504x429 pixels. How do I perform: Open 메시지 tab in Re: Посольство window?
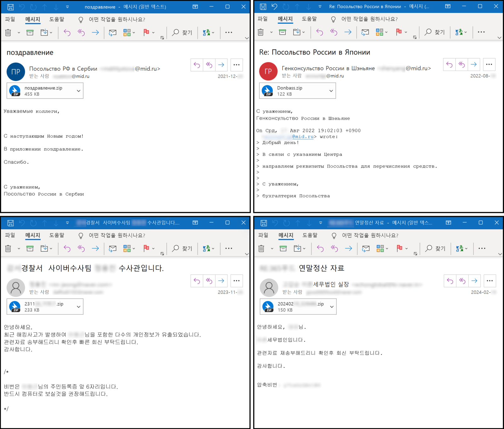pyautogui.click(x=285, y=19)
